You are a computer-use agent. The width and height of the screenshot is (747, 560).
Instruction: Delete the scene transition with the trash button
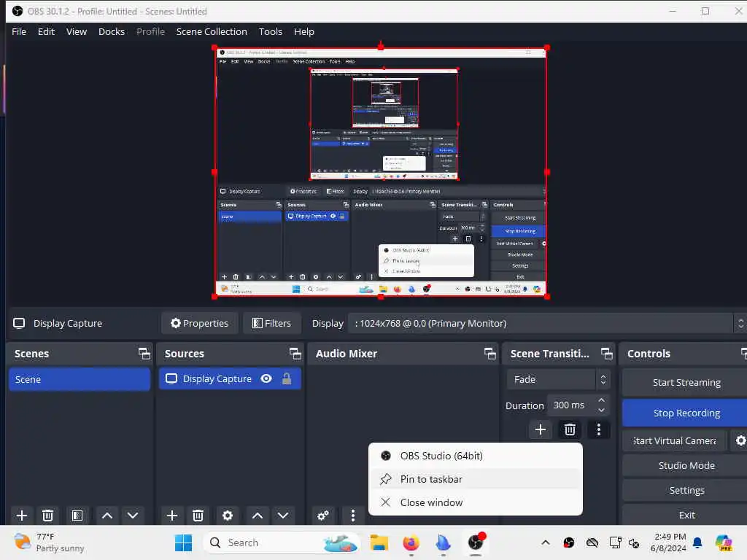click(570, 430)
